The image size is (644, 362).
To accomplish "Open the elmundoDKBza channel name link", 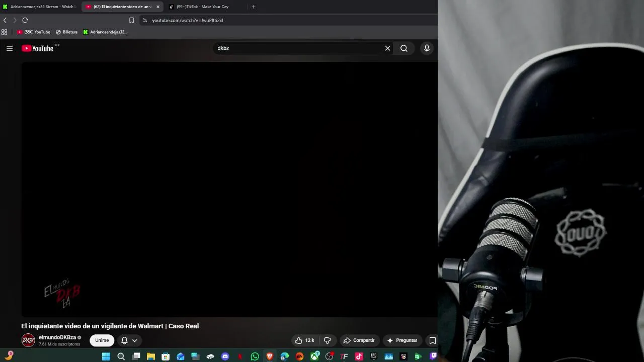I will pos(57,337).
